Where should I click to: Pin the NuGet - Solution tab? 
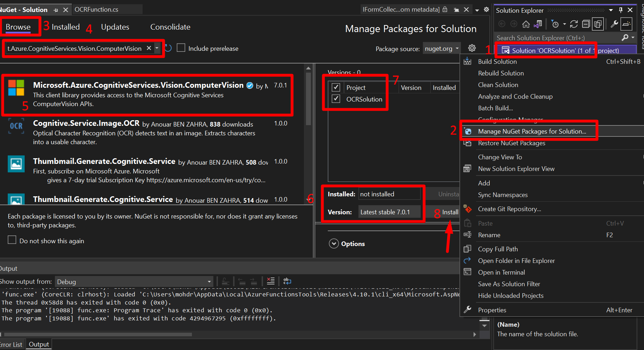coord(56,10)
